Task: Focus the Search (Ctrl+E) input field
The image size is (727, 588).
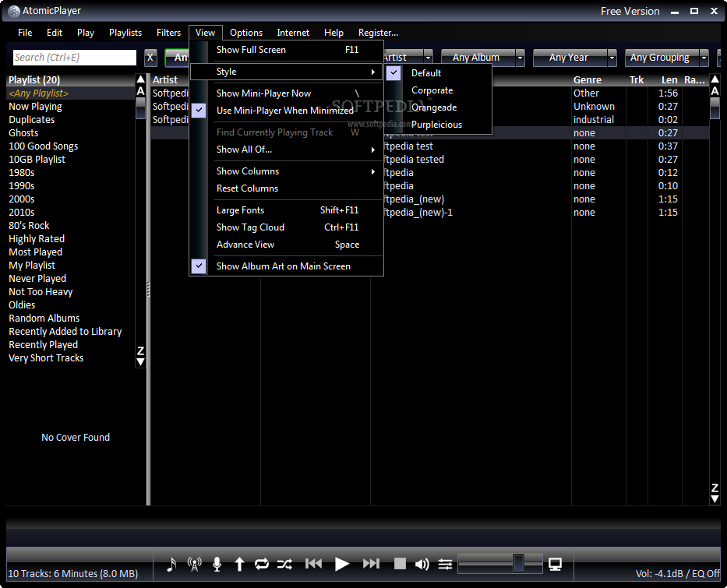Action: pos(75,58)
